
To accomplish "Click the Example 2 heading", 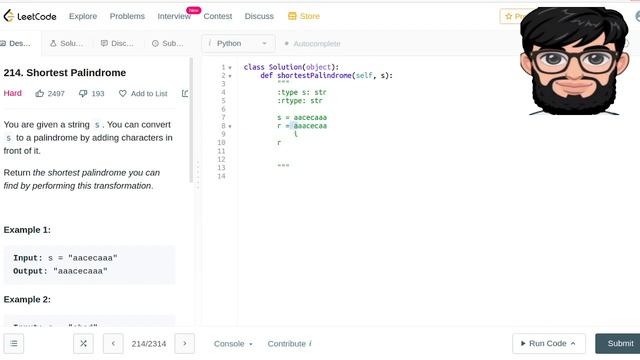I will pyautogui.click(x=27, y=299).
